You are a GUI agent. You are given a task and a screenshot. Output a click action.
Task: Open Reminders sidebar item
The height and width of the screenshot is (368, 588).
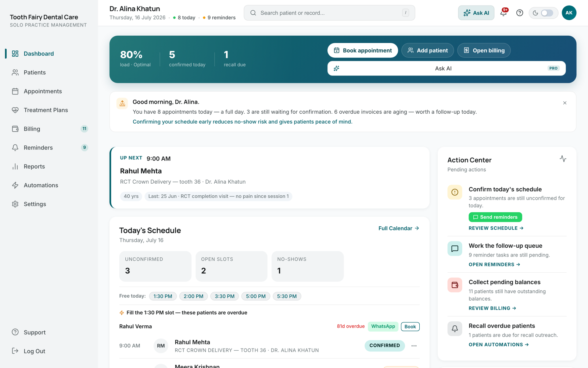[49, 148]
